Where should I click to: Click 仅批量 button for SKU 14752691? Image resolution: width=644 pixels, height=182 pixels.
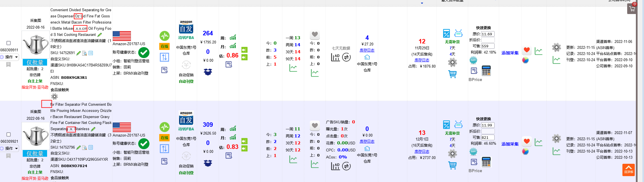pyautogui.click(x=35, y=62)
